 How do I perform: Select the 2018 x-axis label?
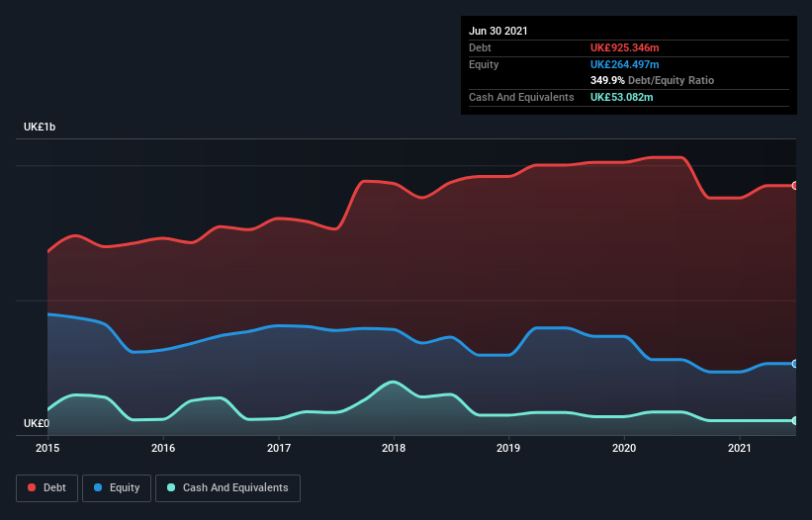click(x=394, y=448)
